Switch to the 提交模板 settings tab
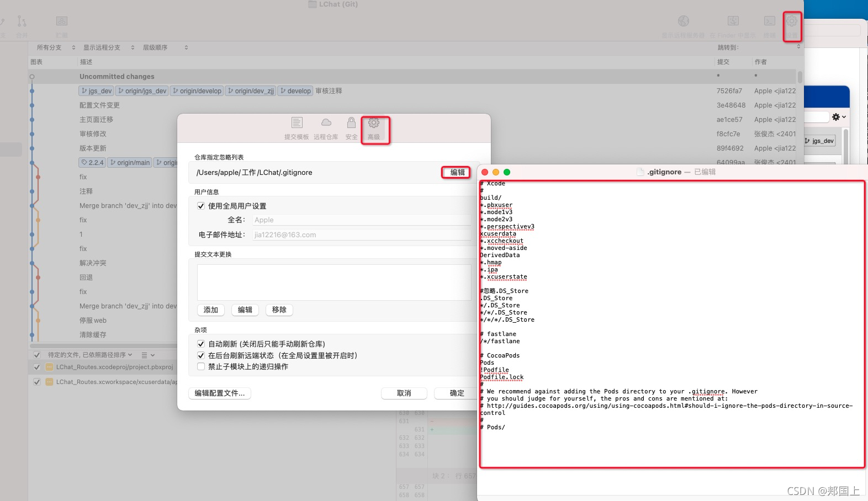The height and width of the screenshot is (501, 868). click(297, 129)
